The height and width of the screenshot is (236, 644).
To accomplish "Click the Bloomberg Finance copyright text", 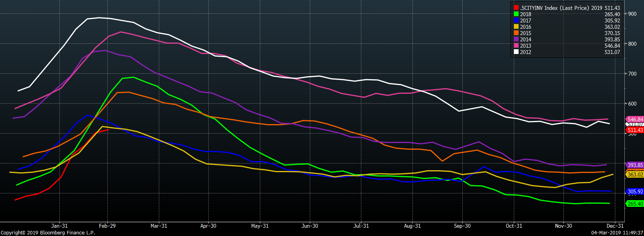I will pos(48,233).
